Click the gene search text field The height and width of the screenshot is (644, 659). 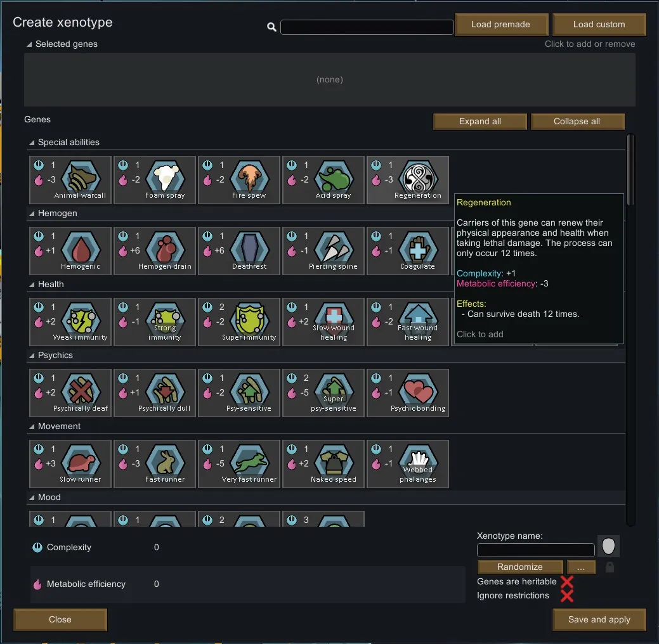click(x=367, y=27)
